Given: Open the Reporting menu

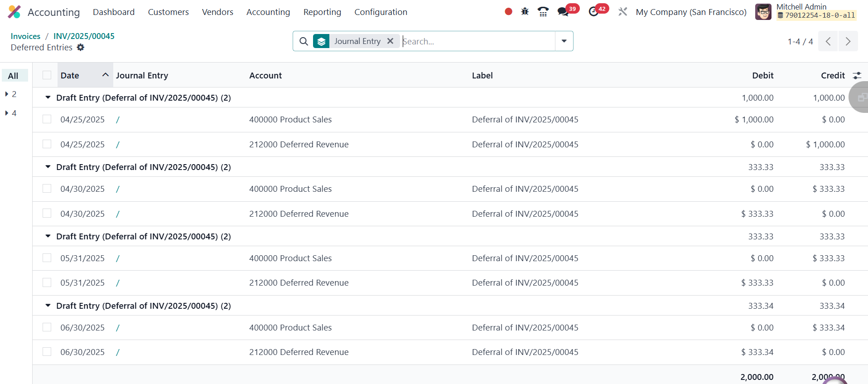Looking at the screenshot, I should (322, 12).
